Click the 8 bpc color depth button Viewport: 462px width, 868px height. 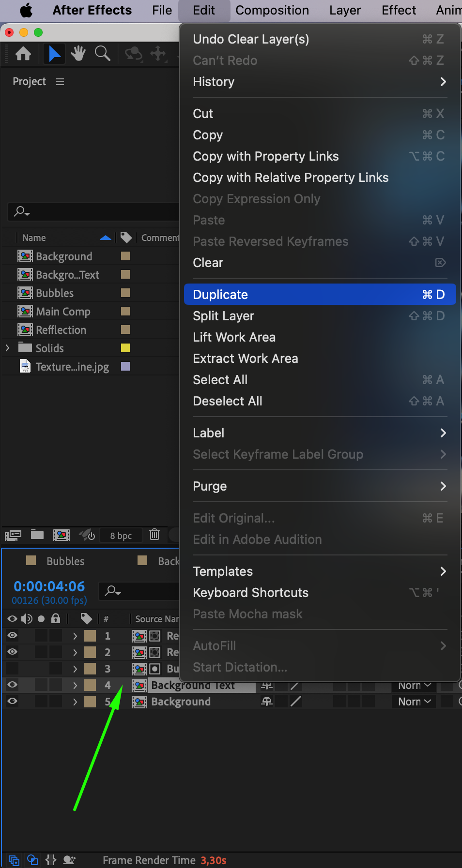pyautogui.click(x=121, y=536)
